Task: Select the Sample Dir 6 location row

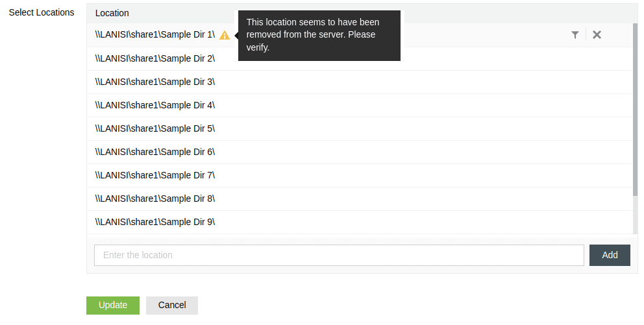Action: (x=360, y=152)
